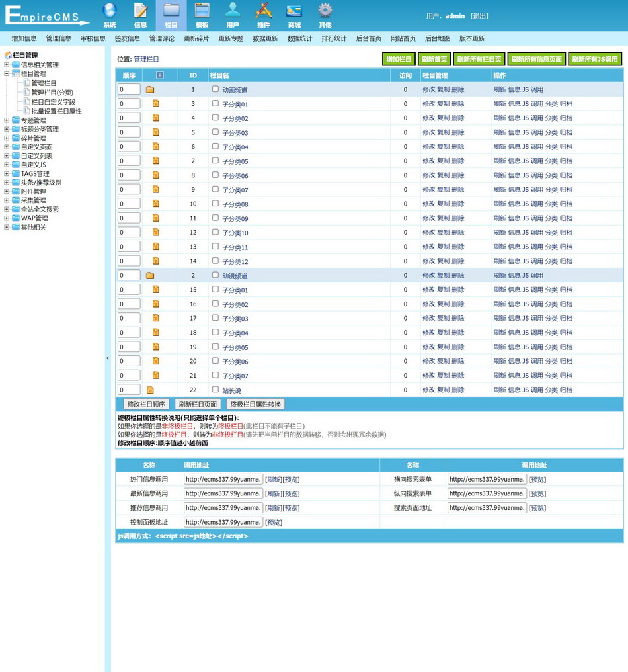Click the 刷新所有JS调用 button
Image resolution: width=628 pixels, height=672 pixels.
click(595, 59)
